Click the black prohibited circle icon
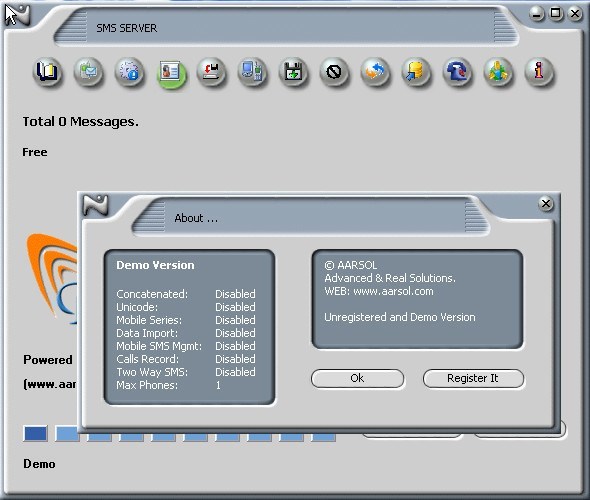 point(334,72)
